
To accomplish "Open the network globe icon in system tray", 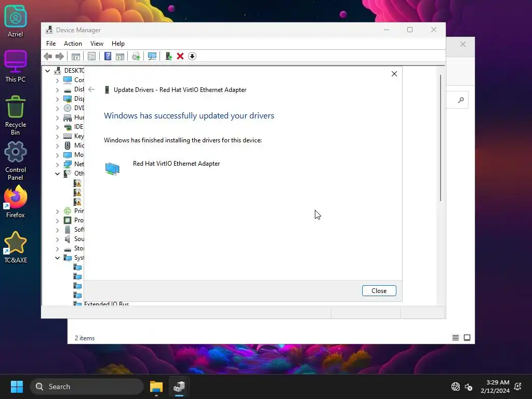I will (x=456, y=387).
